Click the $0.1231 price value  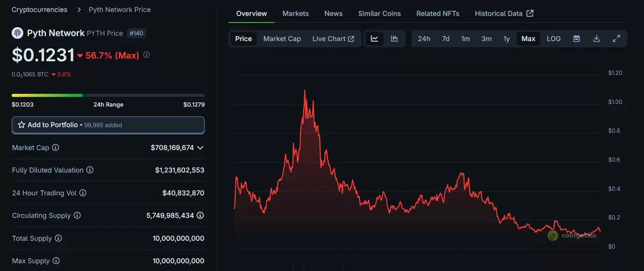[43, 55]
